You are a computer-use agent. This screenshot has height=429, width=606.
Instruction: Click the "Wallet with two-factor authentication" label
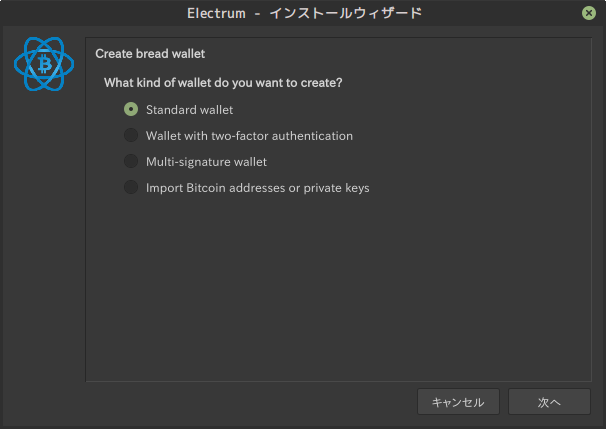(x=249, y=135)
